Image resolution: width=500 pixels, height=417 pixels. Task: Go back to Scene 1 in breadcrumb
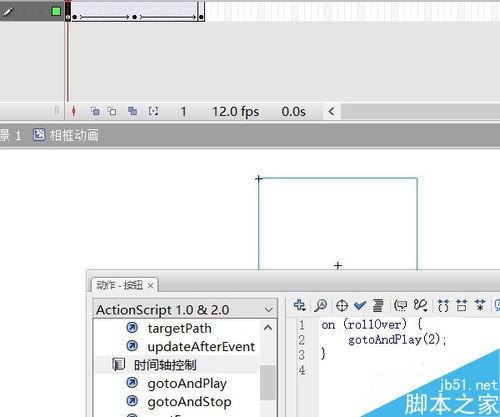10,136
